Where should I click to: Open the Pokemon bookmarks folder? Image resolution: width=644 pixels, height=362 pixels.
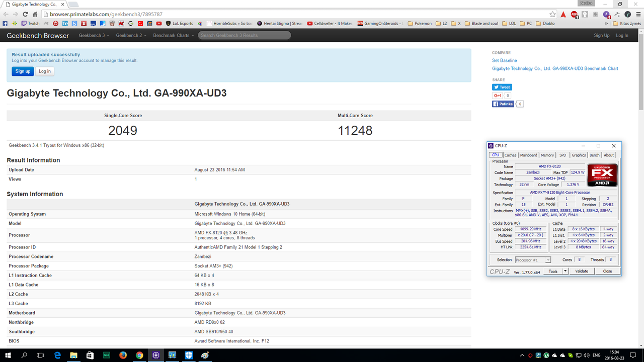pos(420,23)
